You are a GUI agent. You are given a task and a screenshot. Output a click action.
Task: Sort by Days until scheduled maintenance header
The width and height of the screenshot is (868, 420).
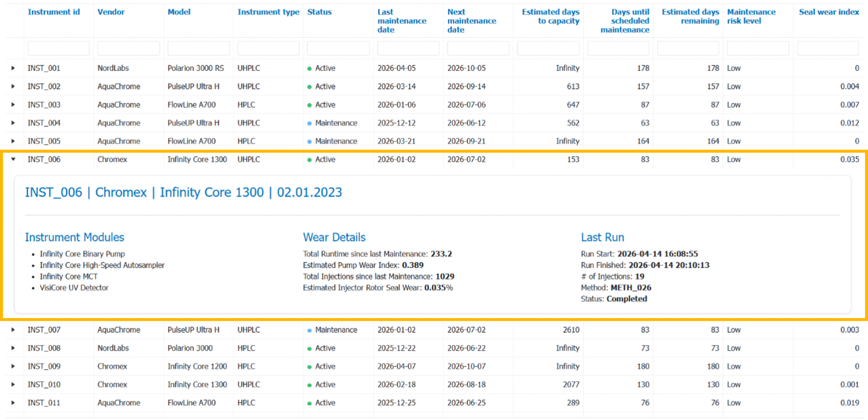tap(625, 21)
